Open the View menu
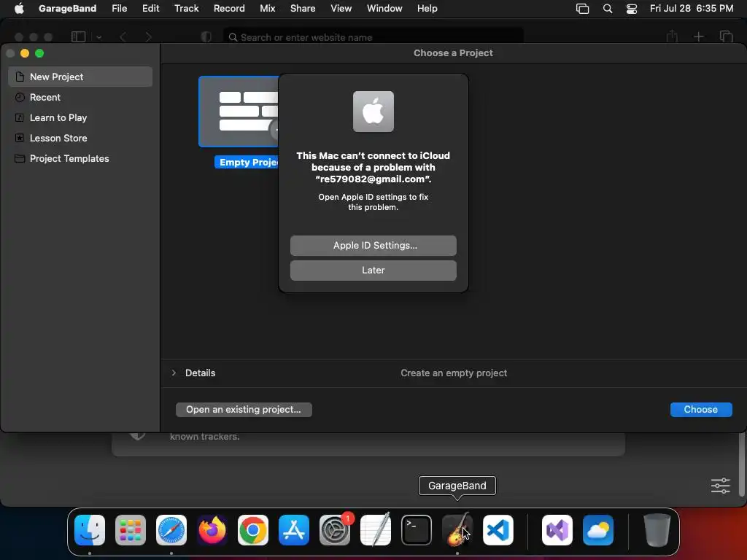 tap(341, 9)
